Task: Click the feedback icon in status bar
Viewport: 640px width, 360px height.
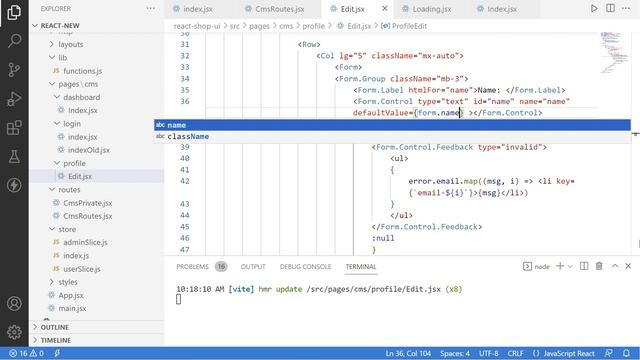Action: 609,353
